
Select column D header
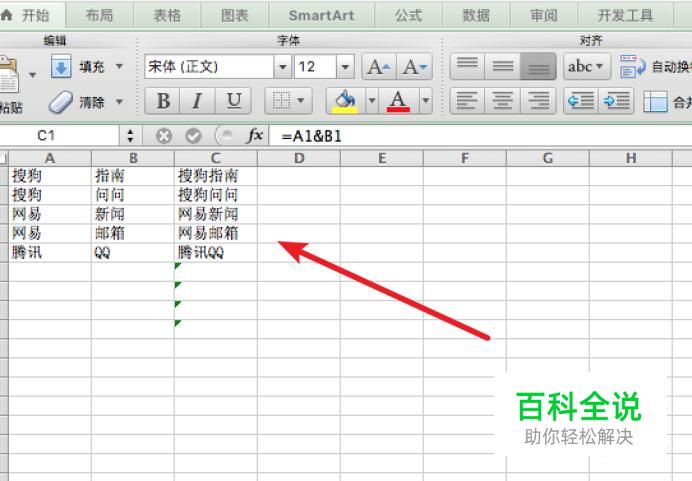[x=299, y=158]
